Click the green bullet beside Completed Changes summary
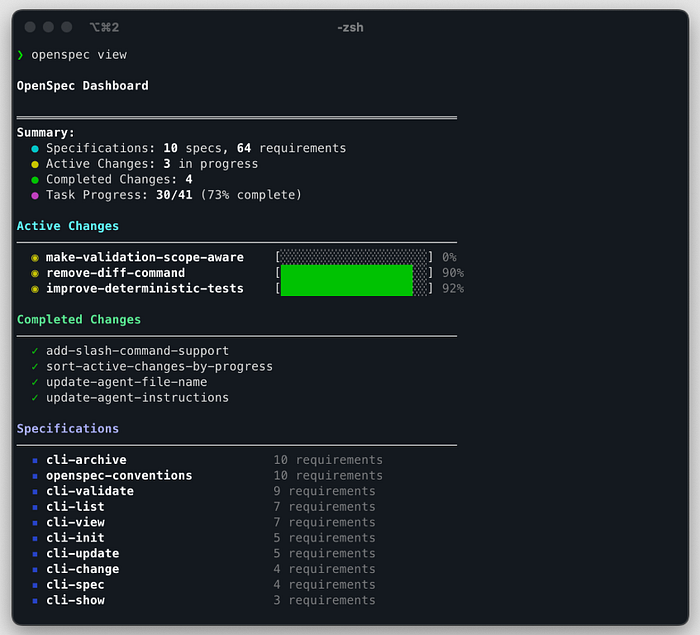 click(35, 180)
